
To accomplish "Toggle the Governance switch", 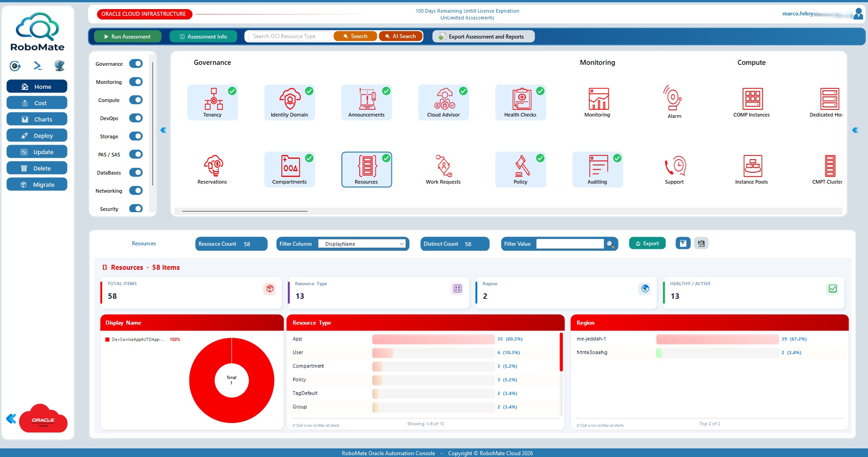I will (x=136, y=63).
